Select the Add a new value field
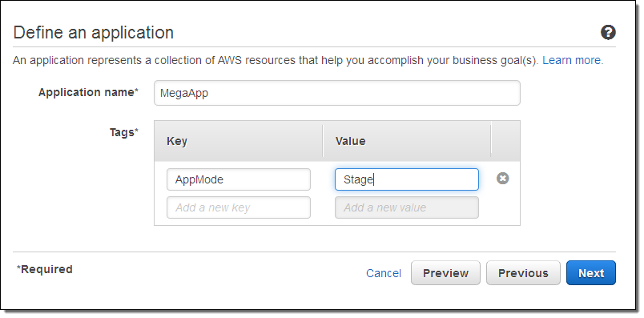Screen dimensions: 644x318 [407, 207]
